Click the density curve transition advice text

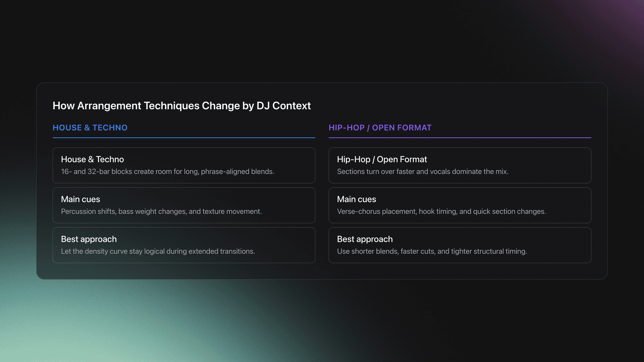pos(158,251)
